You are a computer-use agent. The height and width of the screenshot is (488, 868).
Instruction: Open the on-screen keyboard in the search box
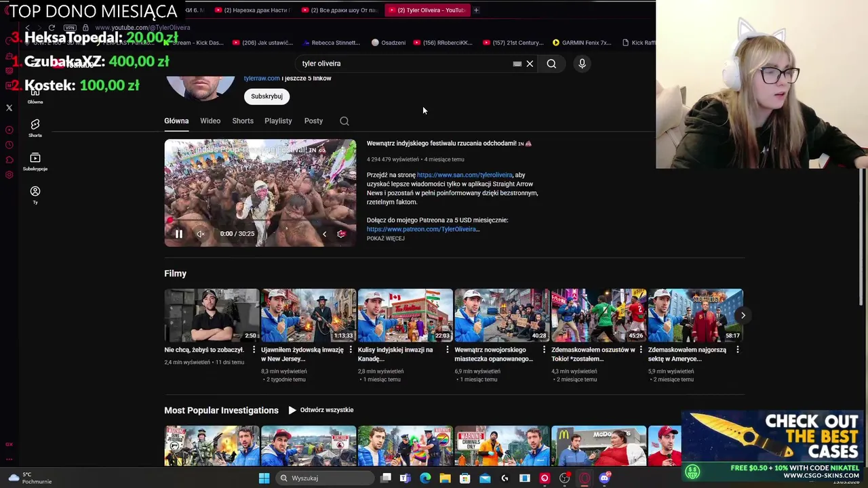click(517, 64)
